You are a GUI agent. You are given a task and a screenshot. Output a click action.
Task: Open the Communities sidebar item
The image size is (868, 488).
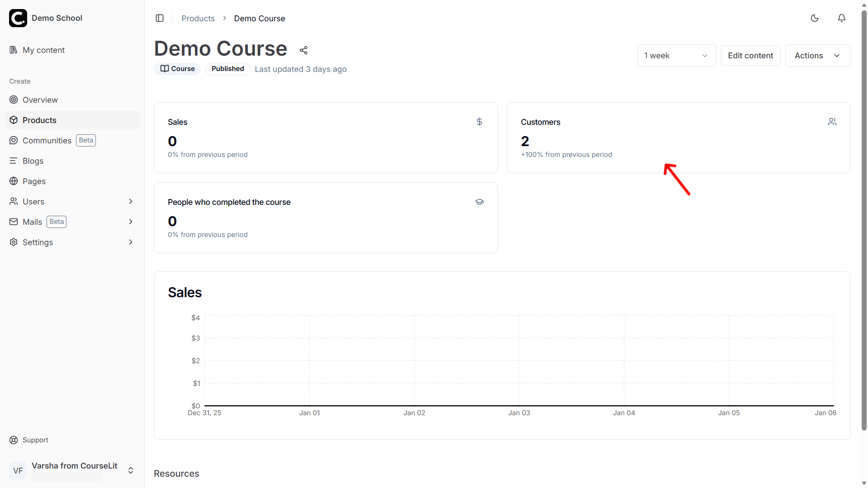[47, 140]
